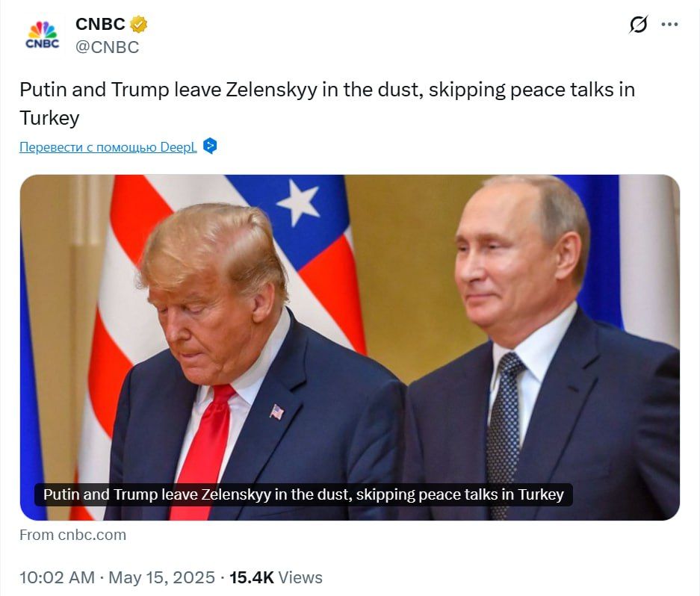Click the headline caption overlaid on image
This screenshot has height=596, width=700.
point(303,494)
